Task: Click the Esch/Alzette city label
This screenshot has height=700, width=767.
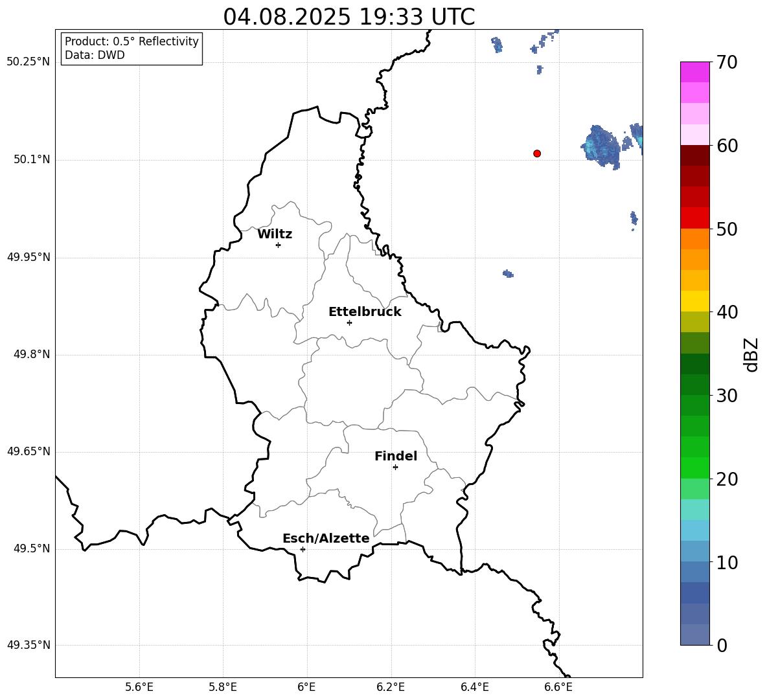Action: pos(326,538)
